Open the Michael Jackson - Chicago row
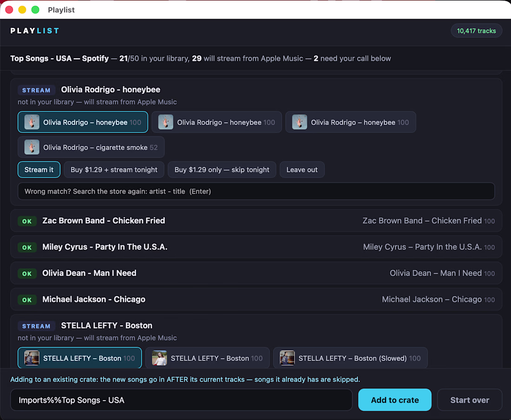Viewport: 511px width, 420px height. pos(256,299)
